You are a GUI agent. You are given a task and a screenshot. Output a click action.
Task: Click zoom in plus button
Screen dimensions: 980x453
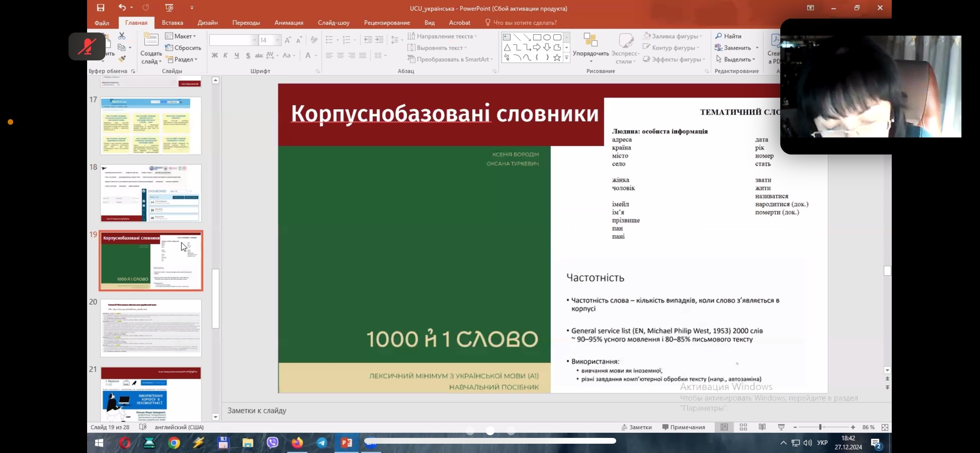point(853,427)
